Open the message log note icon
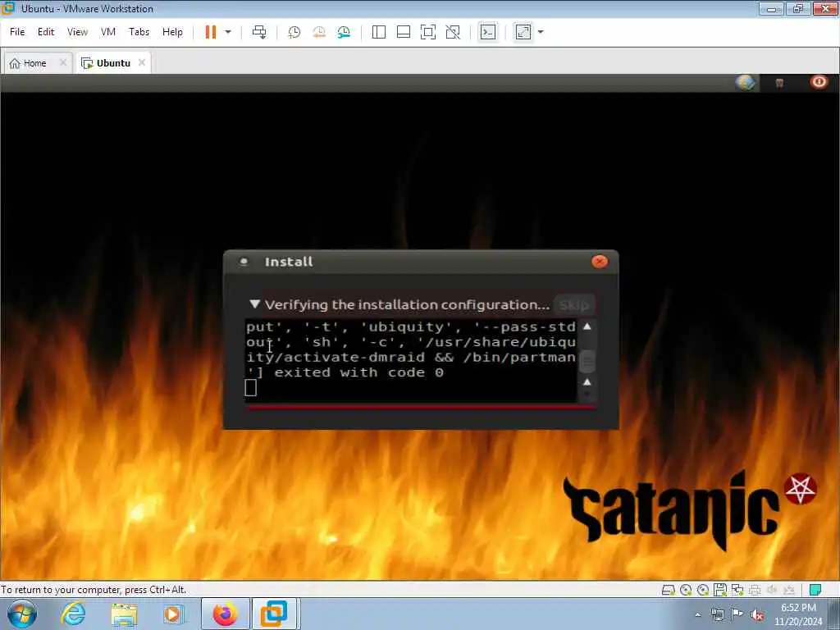 pos(815,590)
